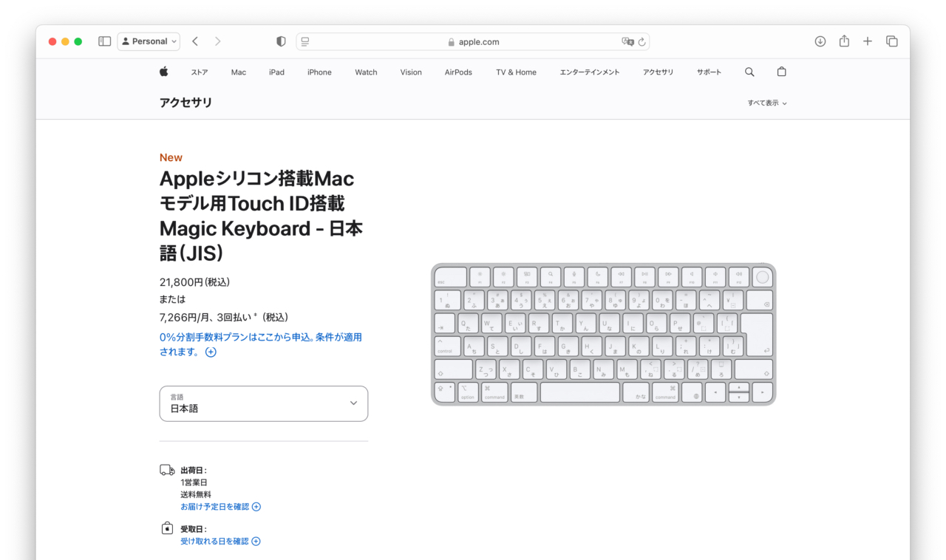
Task: Open the サポート navigation item
Action: coord(709,72)
